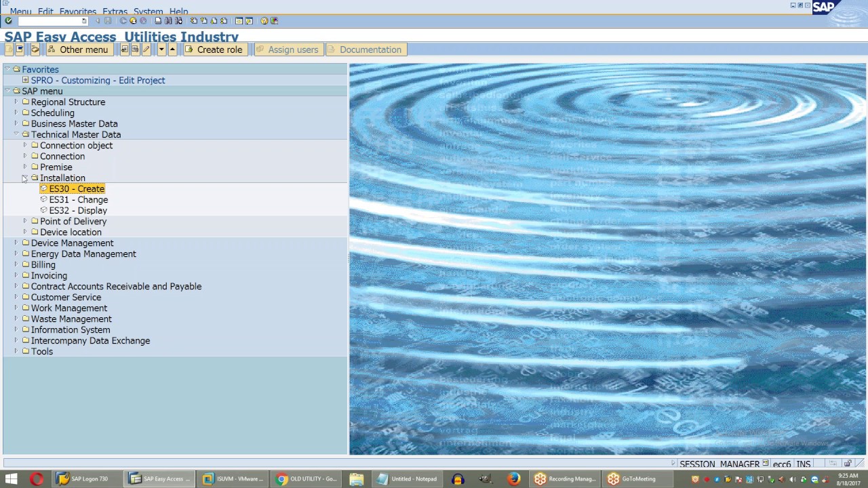
Task: Open Untitled - Notepad from taskbar
Action: pos(408,479)
